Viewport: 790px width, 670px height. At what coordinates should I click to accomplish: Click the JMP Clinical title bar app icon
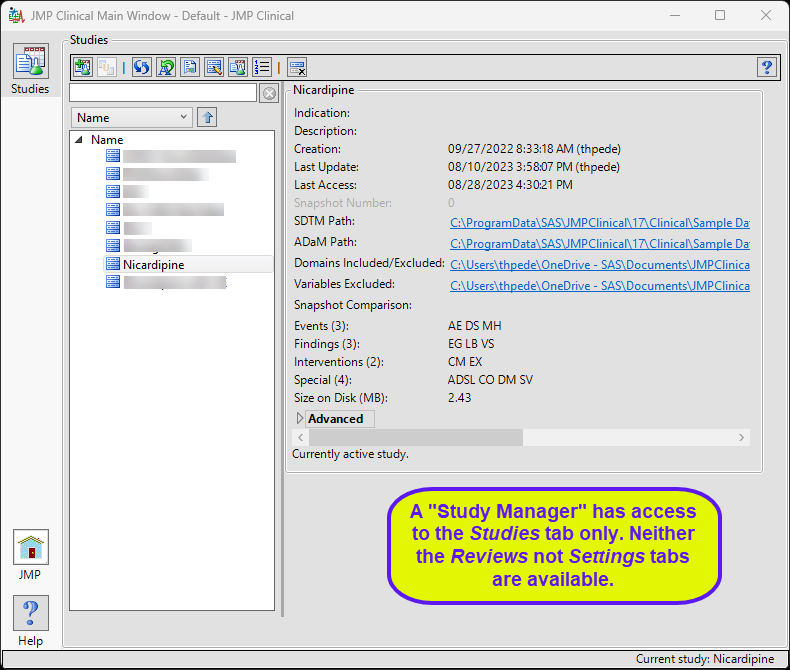[x=16, y=16]
